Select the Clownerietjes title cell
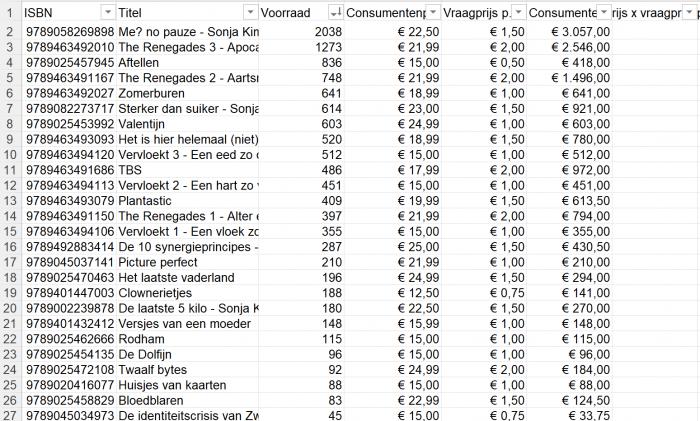The image size is (700, 421). (187, 292)
